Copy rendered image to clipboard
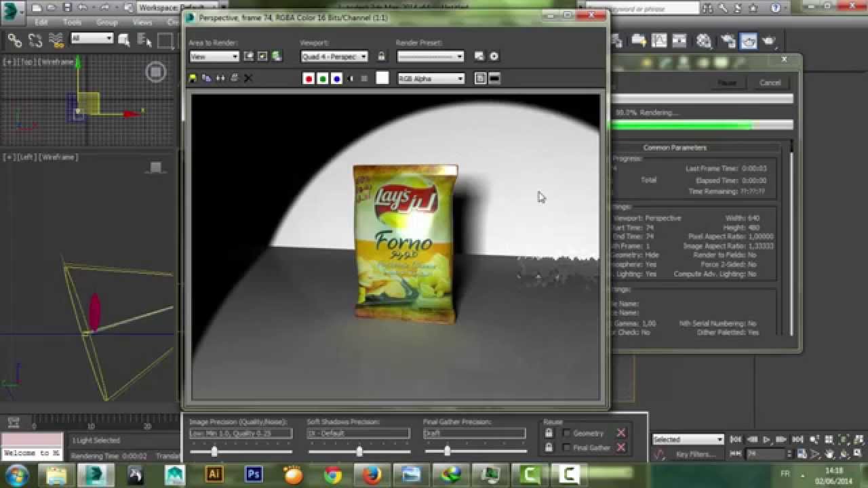This screenshot has height=488, width=868. tap(206, 79)
